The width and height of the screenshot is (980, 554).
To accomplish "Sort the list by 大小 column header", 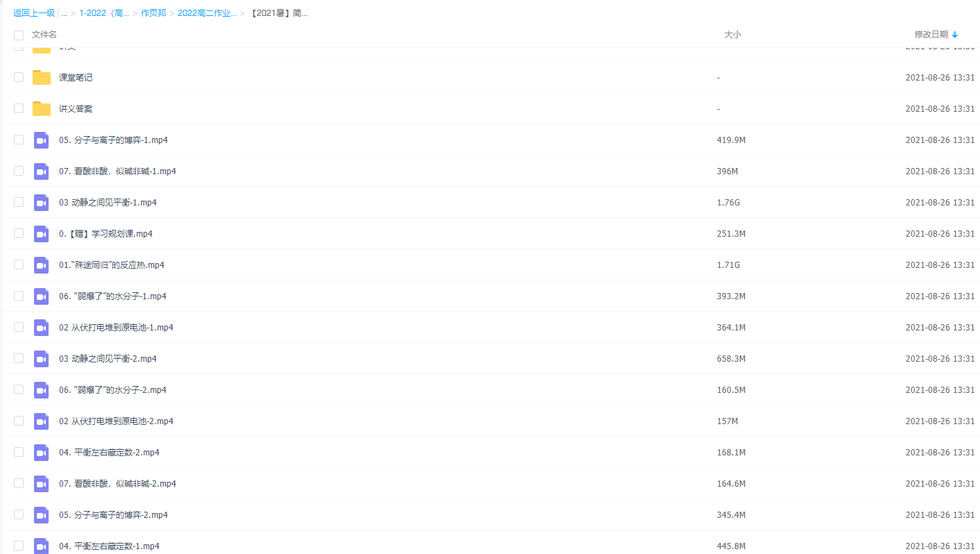I will click(732, 35).
